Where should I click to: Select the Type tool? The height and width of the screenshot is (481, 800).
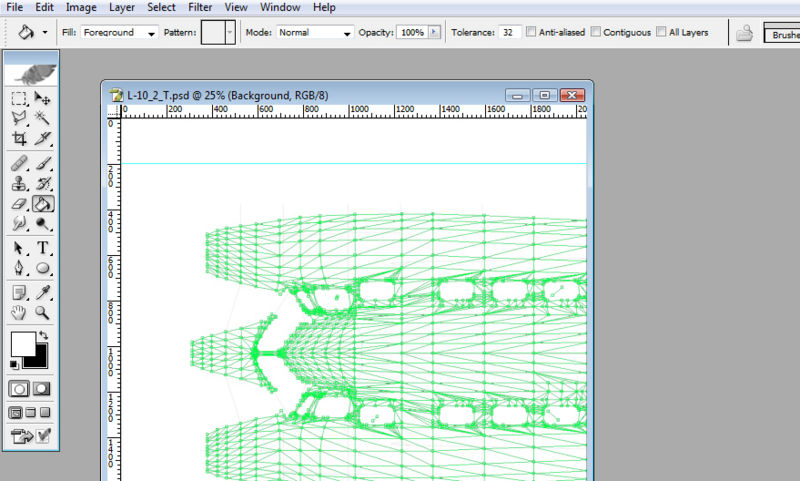click(x=42, y=248)
